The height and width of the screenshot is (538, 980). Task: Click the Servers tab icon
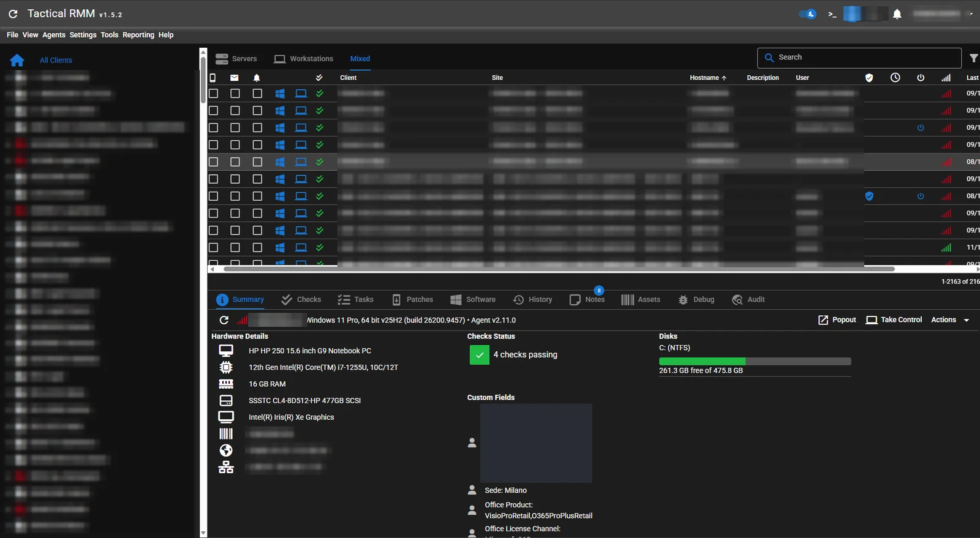tap(222, 59)
